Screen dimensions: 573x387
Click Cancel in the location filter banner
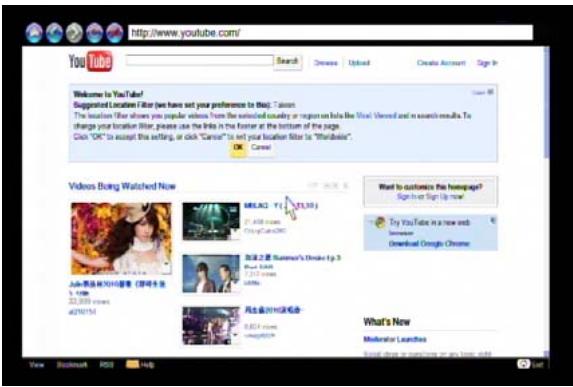pos(261,147)
